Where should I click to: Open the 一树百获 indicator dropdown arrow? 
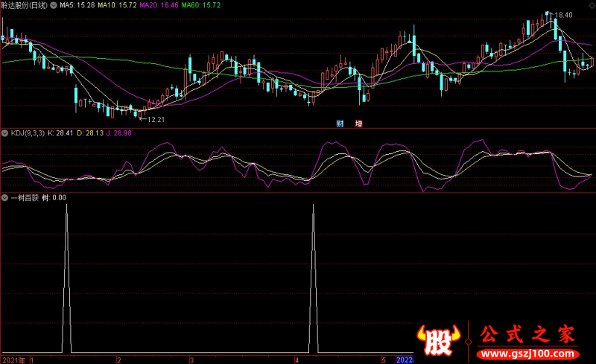tap(5, 198)
